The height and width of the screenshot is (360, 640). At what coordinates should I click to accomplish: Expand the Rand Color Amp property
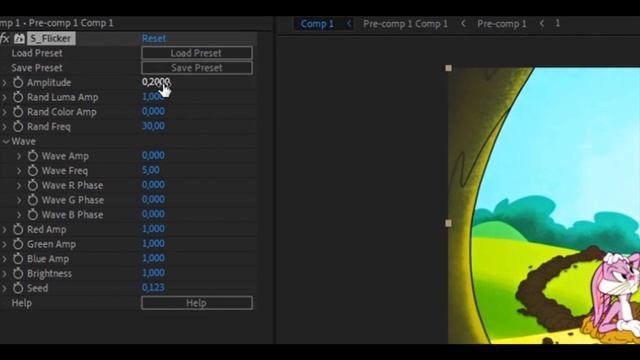click(4, 112)
